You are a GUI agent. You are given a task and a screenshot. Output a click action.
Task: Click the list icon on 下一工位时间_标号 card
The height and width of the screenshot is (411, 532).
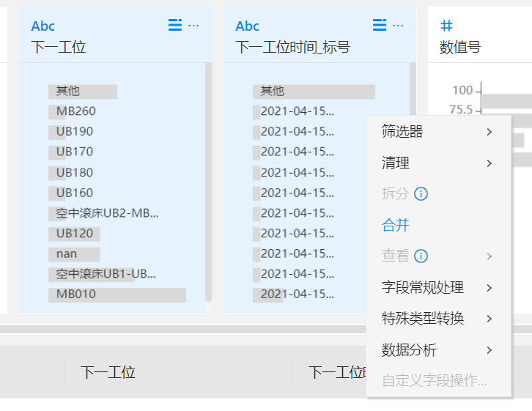380,26
